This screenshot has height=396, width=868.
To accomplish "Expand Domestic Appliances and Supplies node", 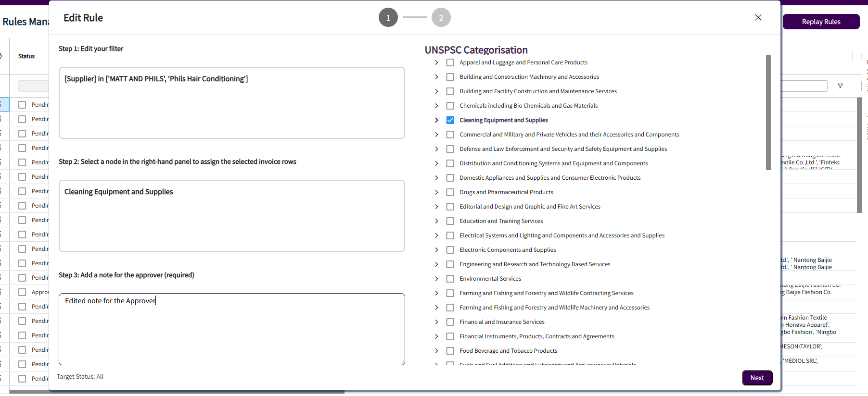I will 436,178.
